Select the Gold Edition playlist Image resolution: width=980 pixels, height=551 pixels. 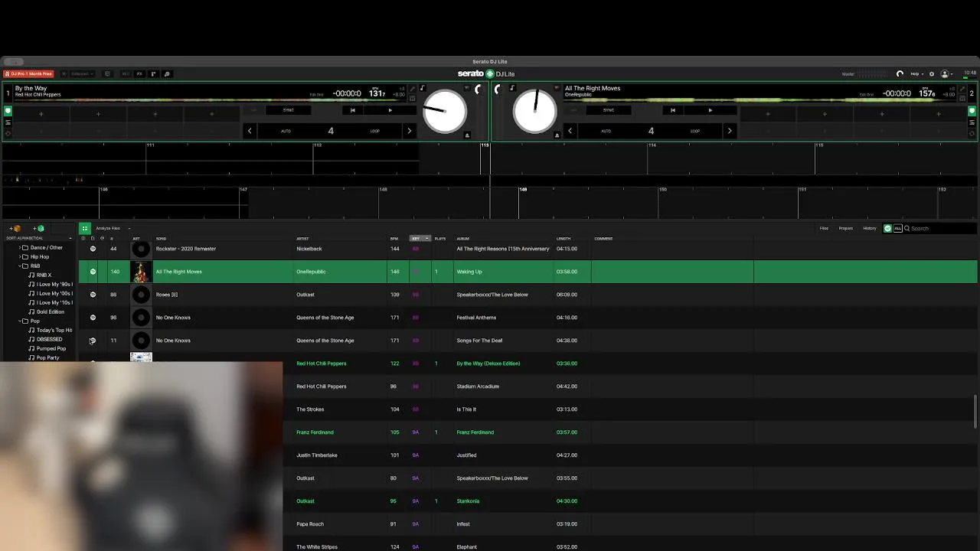click(50, 312)
